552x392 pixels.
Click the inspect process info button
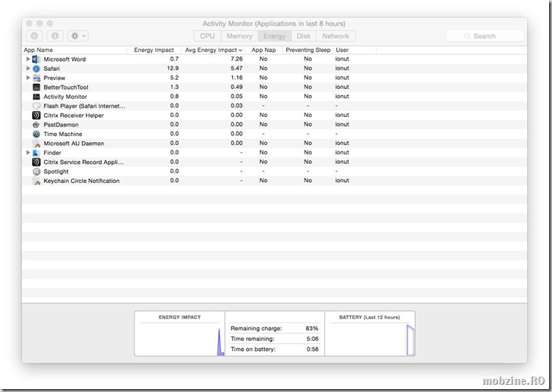(x=55, y=36)
